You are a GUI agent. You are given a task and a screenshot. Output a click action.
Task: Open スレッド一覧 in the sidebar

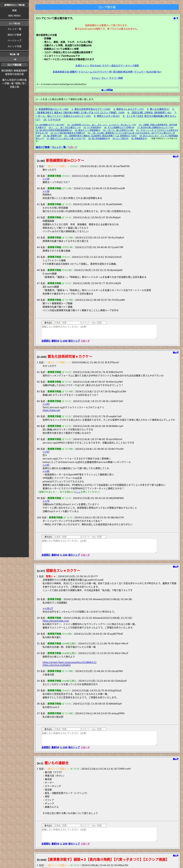[14, 29]
